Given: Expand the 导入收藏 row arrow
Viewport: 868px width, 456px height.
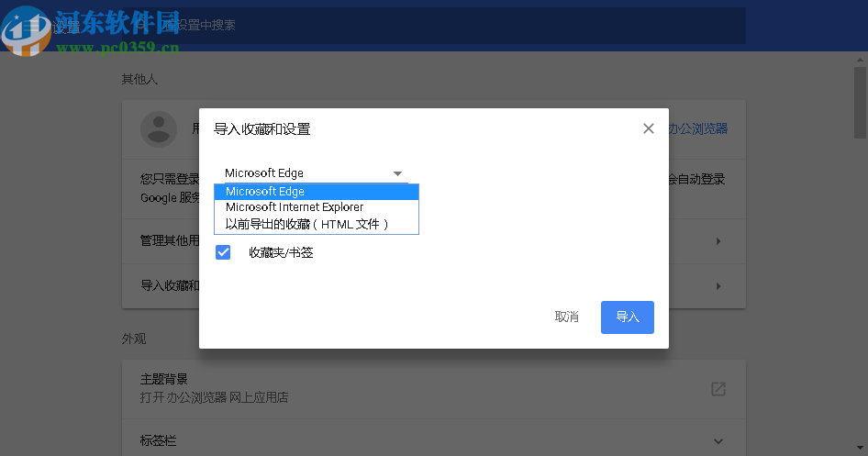Looking at the screenshot, I should (x=718, y=286).
